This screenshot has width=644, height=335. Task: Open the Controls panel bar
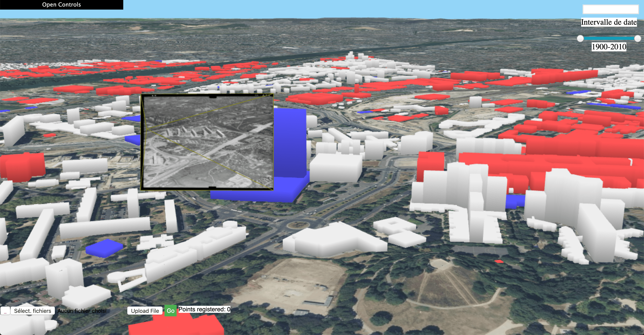coord(61,5)
